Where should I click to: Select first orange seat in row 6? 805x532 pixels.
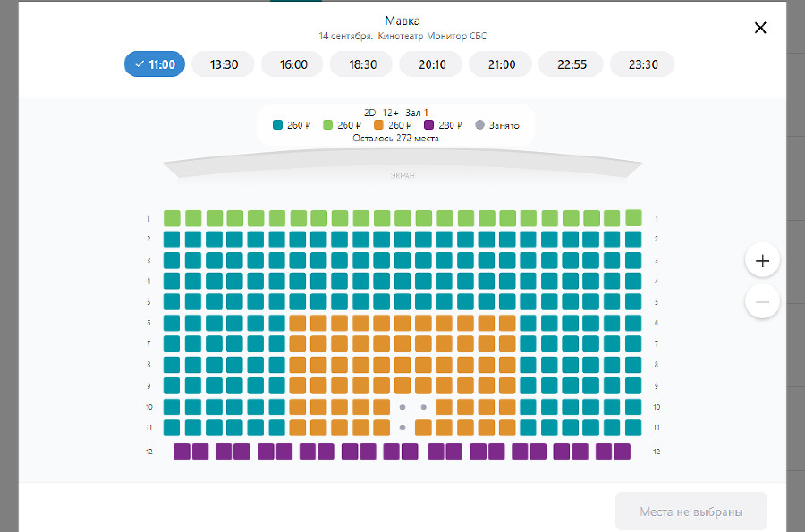pos(298,323)
